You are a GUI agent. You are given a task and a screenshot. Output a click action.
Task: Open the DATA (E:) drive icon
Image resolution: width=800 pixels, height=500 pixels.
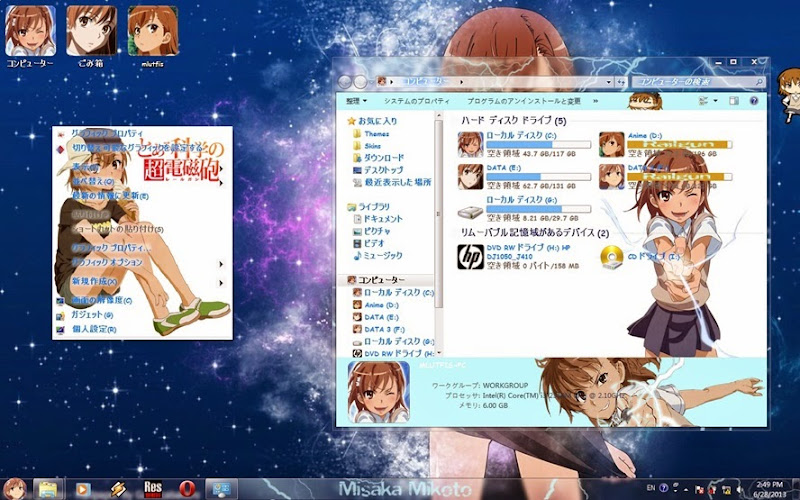[470, 177]
